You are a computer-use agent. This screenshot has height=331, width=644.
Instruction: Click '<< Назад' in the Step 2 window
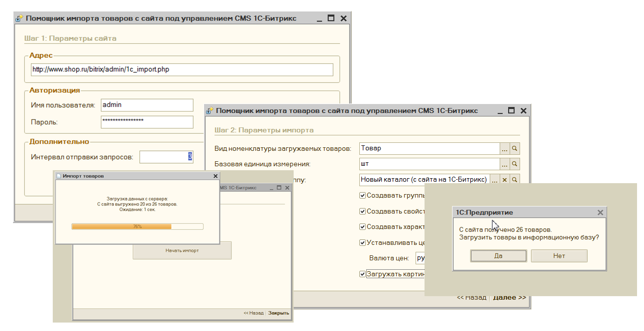click(471, 297)
